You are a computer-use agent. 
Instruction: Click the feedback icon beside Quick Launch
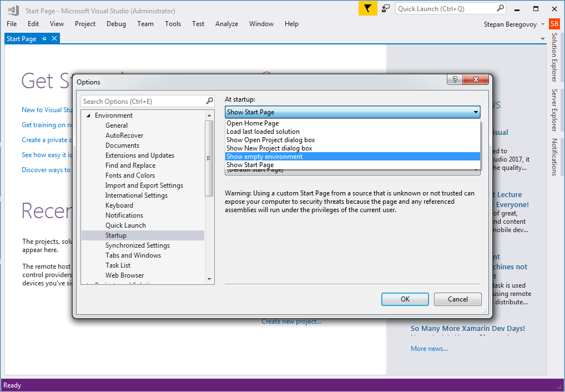coord(386,9)
